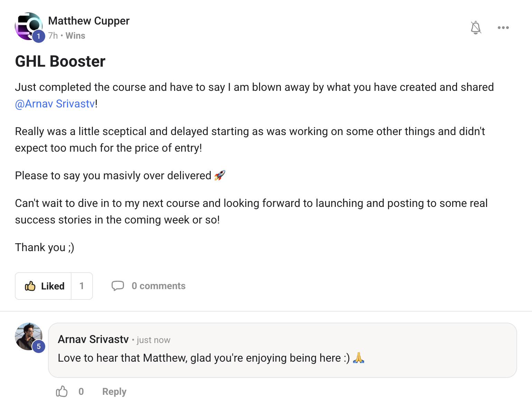Open the 0 comments label
This screenshot has width=532, height=400.
point(159,286)
